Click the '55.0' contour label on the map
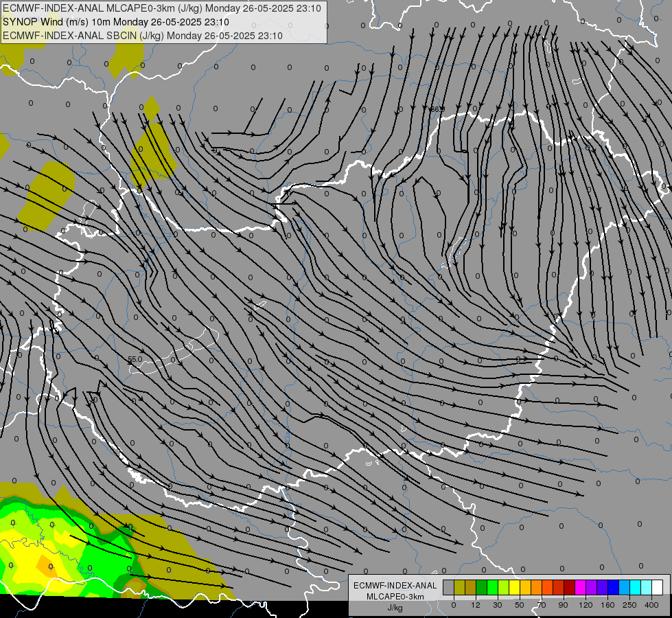672x618 pixels. [135, 359]
